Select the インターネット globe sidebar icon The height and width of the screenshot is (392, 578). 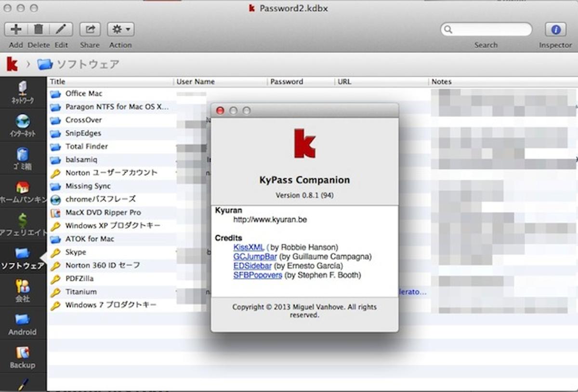(23, 124)
